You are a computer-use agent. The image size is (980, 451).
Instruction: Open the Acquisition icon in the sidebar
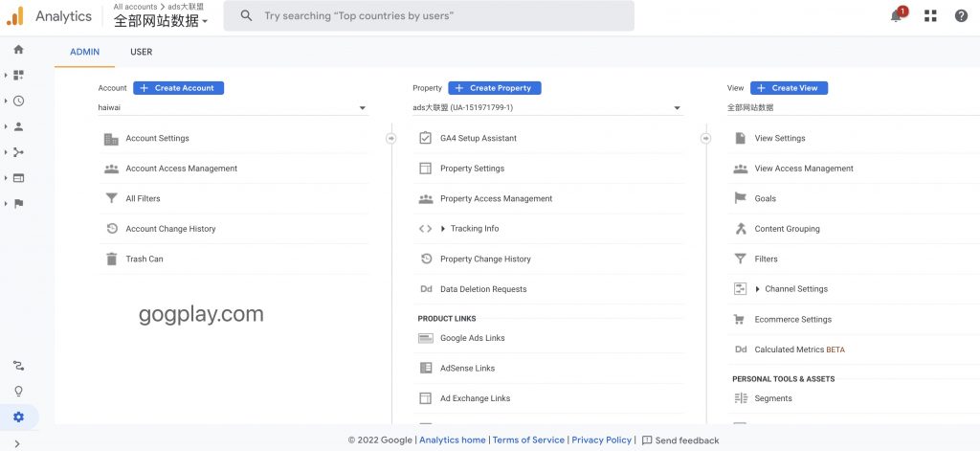click(18, 152)
